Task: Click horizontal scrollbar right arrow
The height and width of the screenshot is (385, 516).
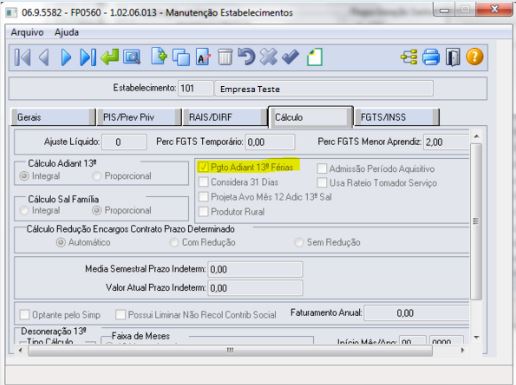Action: coord(462,350)
